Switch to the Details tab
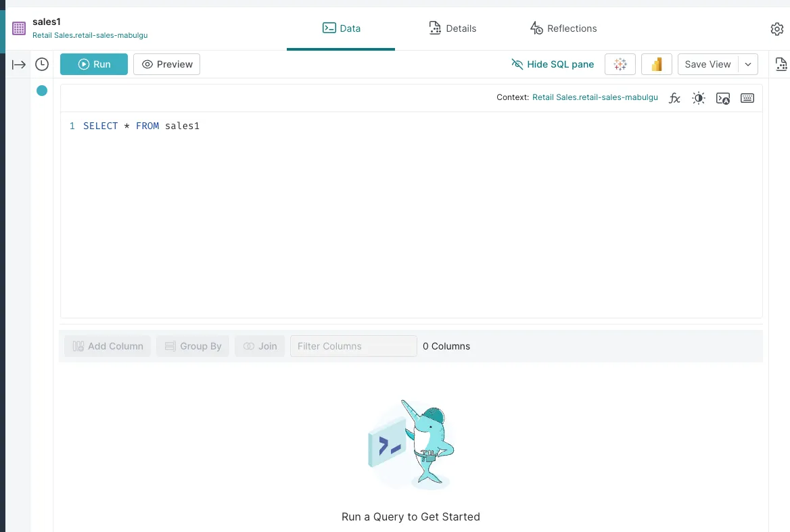The width and height of the screenshot is (790, 532). click(x=453, y=28)
